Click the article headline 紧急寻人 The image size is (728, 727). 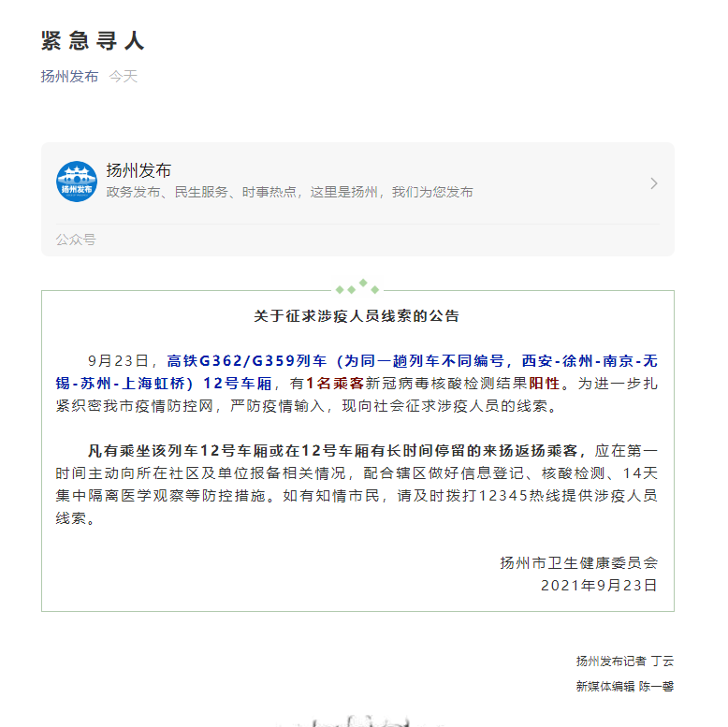(93, 40)
